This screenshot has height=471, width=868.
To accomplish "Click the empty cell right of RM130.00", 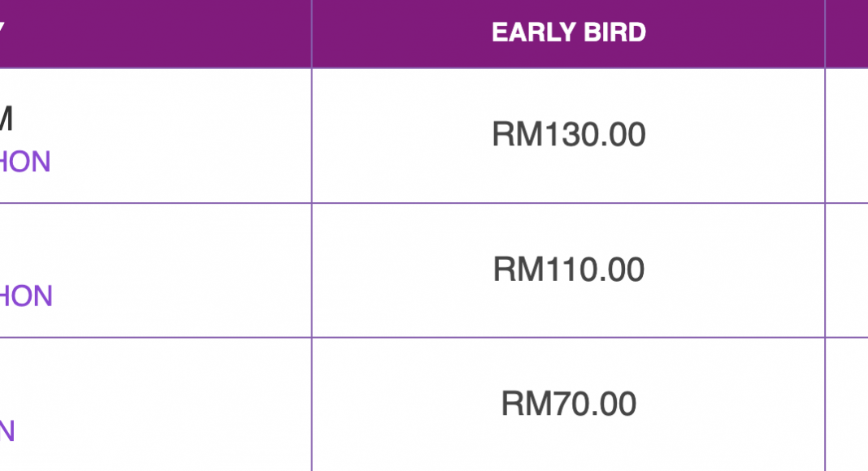I will tap(846, 136).
